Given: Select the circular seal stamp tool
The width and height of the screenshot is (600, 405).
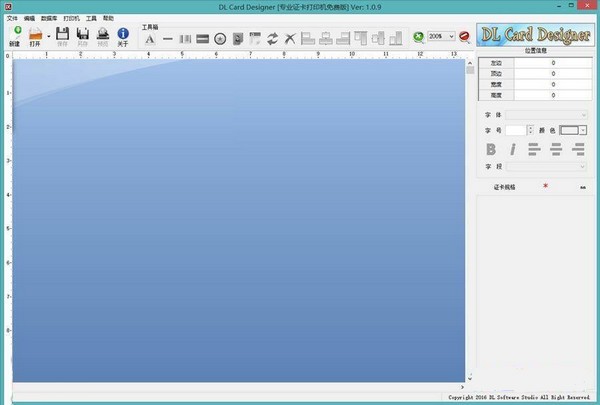Looking at the screenshot, I should (x=220, y=39).
